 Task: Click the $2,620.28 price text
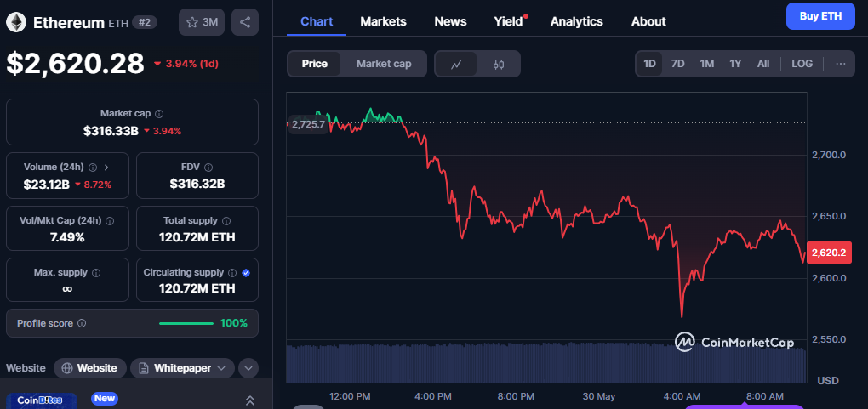pyautogui.click(x=75, y=63)
